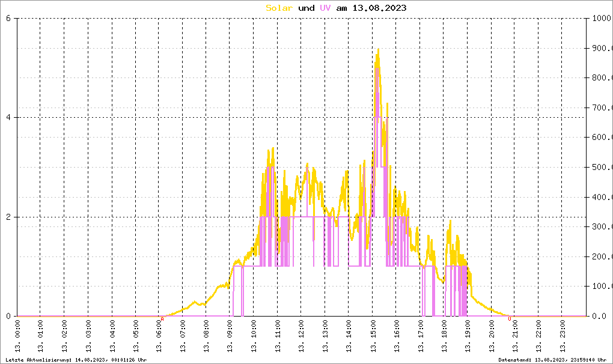Select the 18:00 time axis label

[x=444, y=336]
